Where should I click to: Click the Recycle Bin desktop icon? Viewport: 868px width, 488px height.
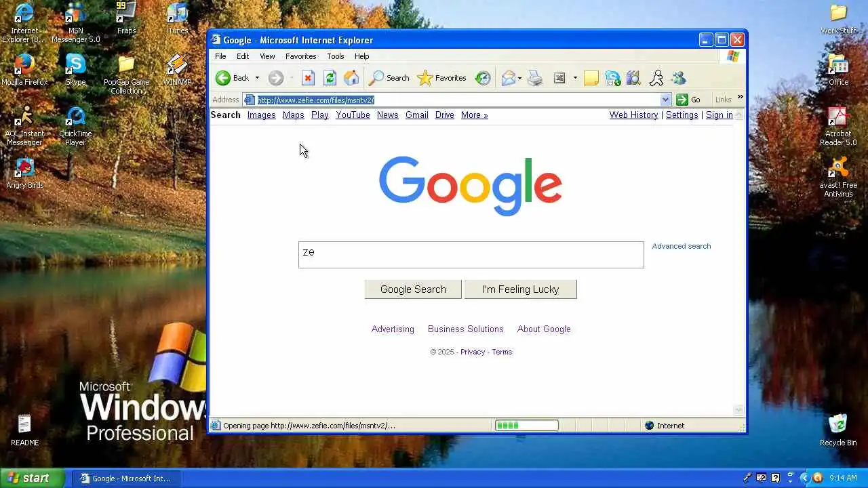click(x=838, y=430)
